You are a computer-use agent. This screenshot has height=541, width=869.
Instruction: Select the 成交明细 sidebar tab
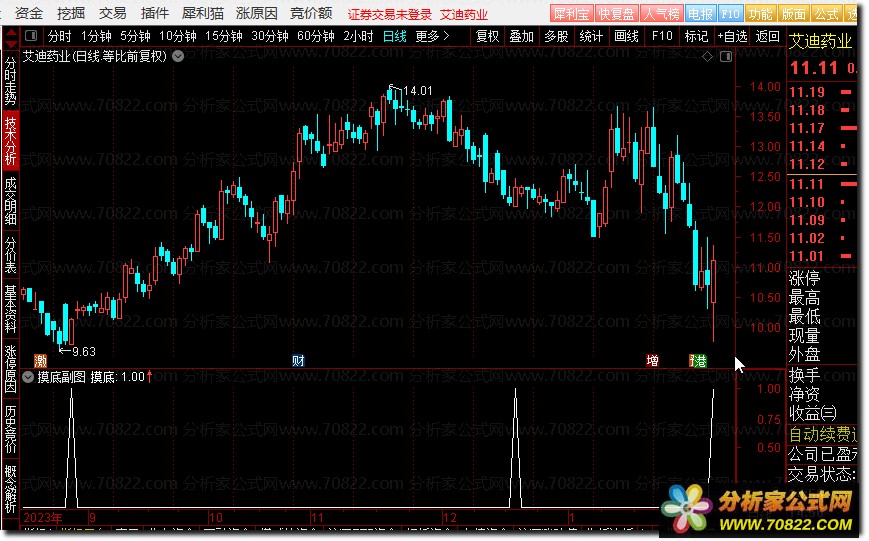(x=11, y=200)
